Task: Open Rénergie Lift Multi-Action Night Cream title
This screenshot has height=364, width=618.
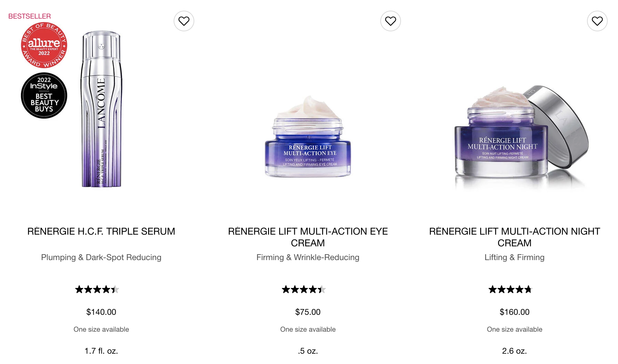Action: tap(515, 237)
